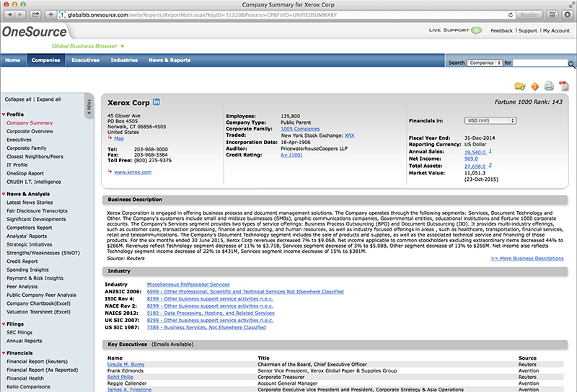Screen dimensions: 577x392
Task: Collapse the Filings section
Action: [4, 324]
